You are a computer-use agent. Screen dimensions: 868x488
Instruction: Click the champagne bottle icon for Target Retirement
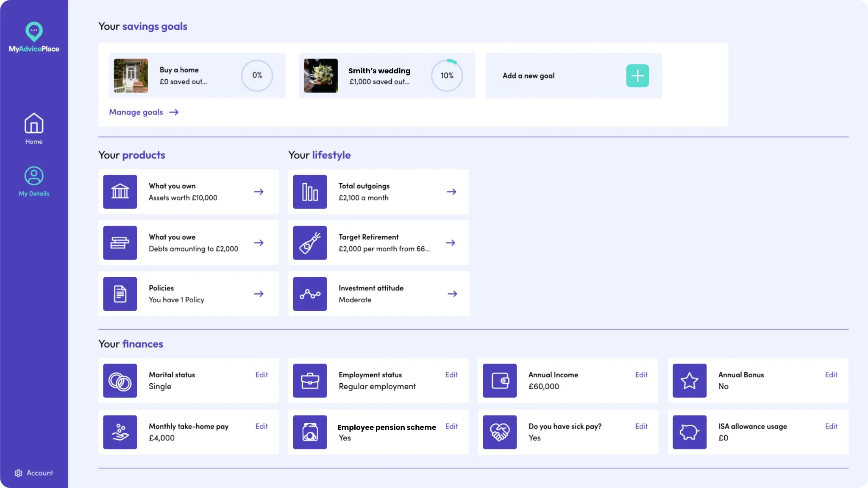coord(310,243)
